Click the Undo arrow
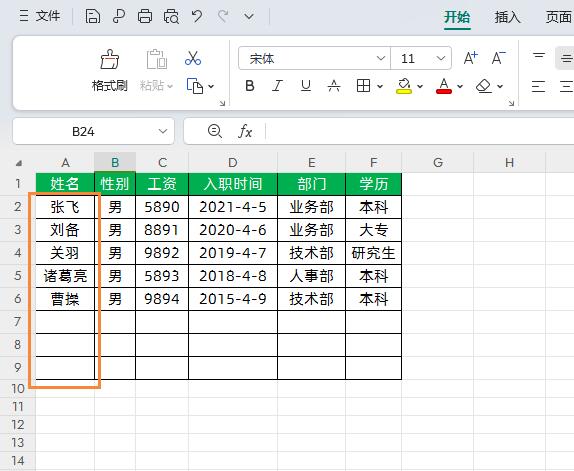 tap(197, 16)
